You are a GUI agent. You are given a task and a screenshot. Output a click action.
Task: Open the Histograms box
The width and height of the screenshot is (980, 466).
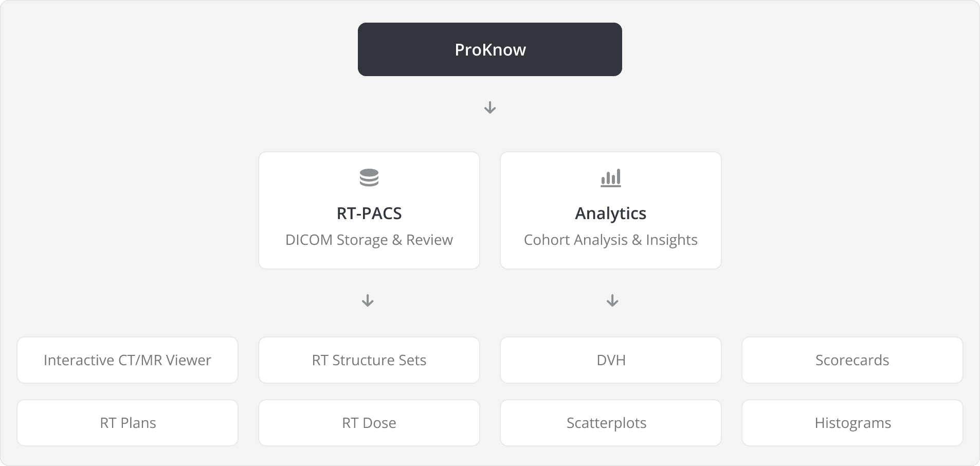[852, 423]
